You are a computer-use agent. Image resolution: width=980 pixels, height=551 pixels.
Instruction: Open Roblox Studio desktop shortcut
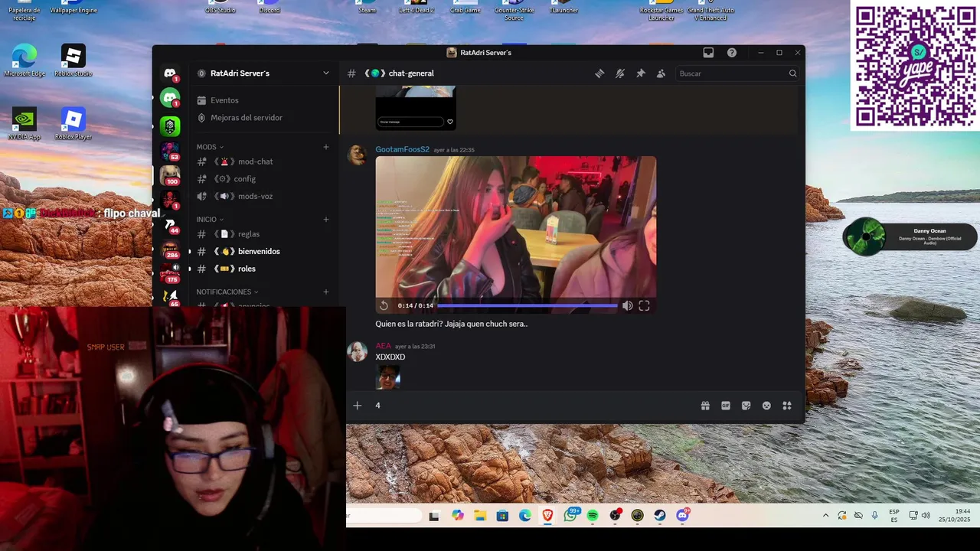[x=73, y=60]
